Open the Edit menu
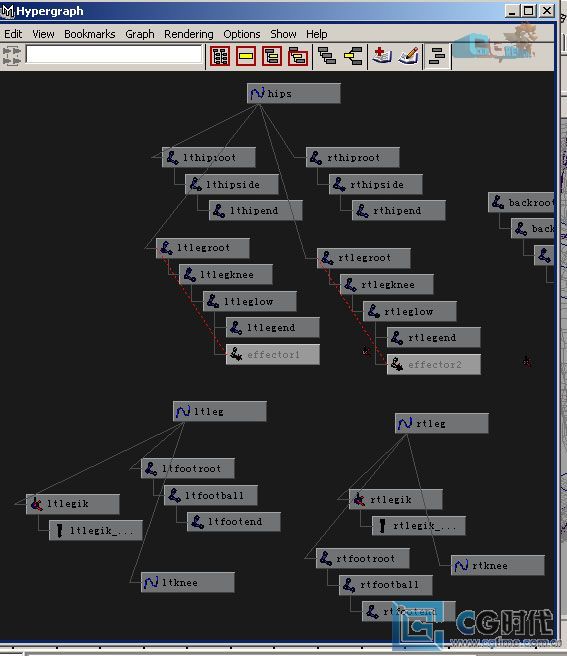 [13, 34]
